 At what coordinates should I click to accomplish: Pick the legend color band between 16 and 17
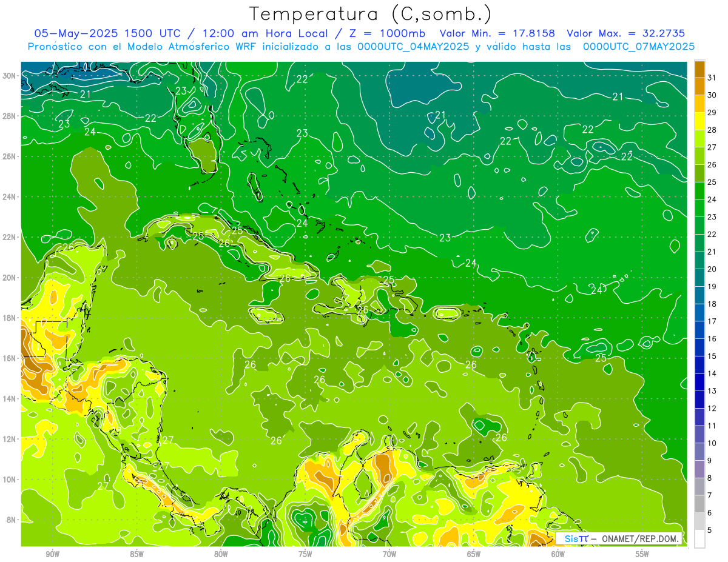coord(699,330)
